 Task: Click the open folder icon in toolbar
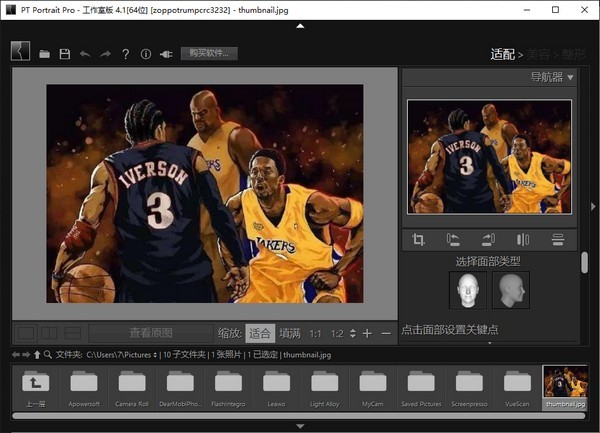[45, 54]
